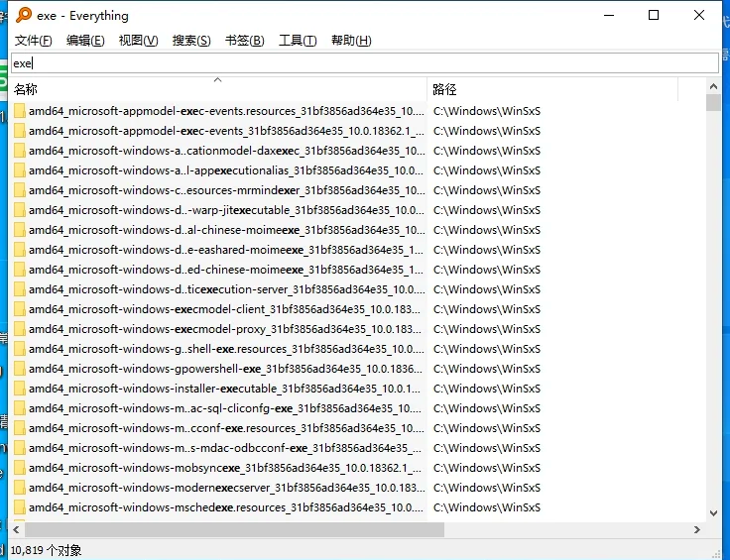Open the 文件(F) menu
This screenshot has height=560, width=730.
[x=33, y=41]
